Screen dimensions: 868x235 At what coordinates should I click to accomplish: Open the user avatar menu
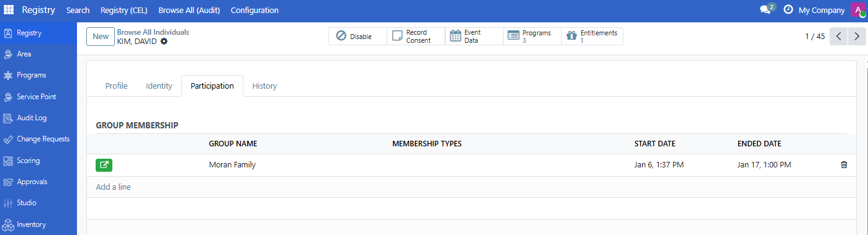(x=858, y=10)
